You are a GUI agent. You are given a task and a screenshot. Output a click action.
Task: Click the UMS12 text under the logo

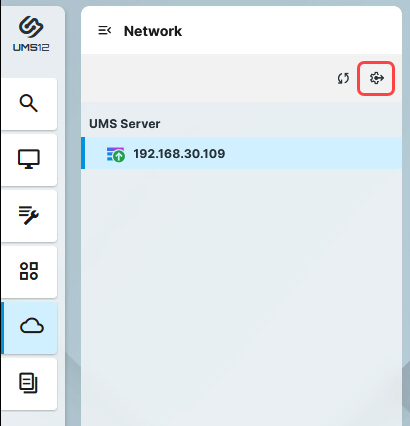pos(31,48)
